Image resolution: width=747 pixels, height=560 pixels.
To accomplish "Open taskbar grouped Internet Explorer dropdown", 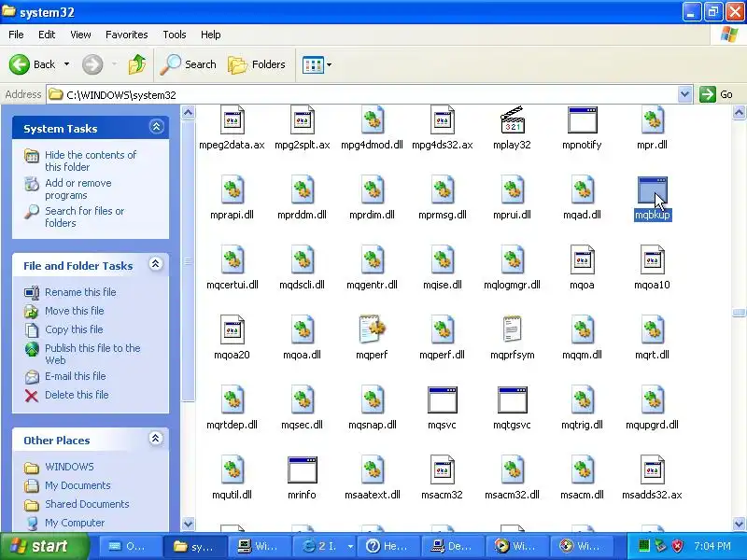I will coord(350,546).
